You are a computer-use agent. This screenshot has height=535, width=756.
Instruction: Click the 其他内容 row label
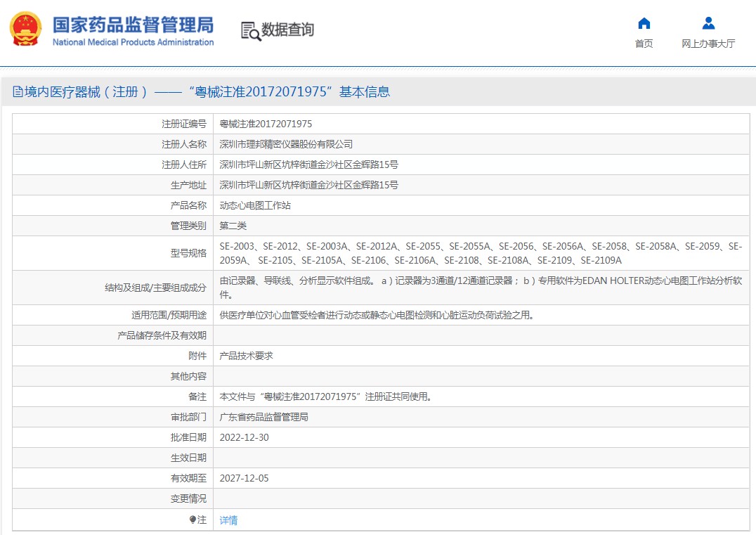click(x=188, y=376)
